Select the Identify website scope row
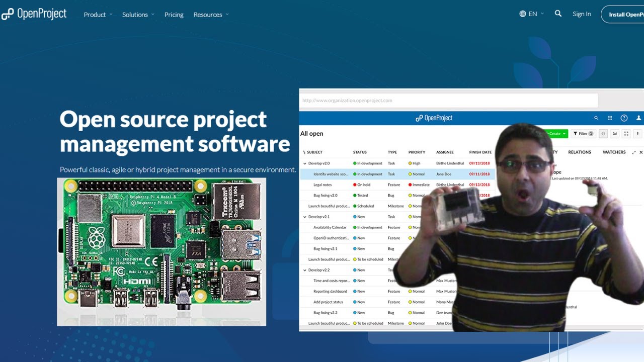 coord(397,174)
